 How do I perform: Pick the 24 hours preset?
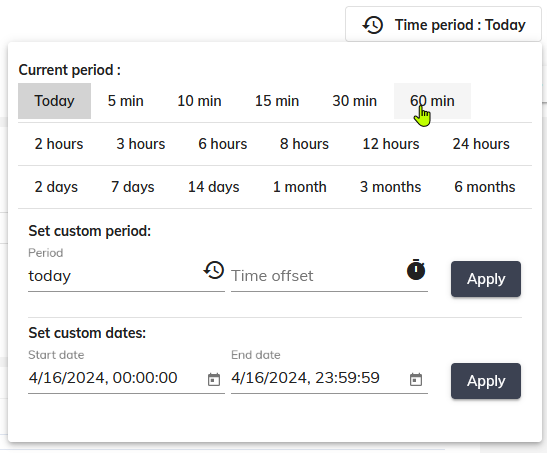coord(481,144)
